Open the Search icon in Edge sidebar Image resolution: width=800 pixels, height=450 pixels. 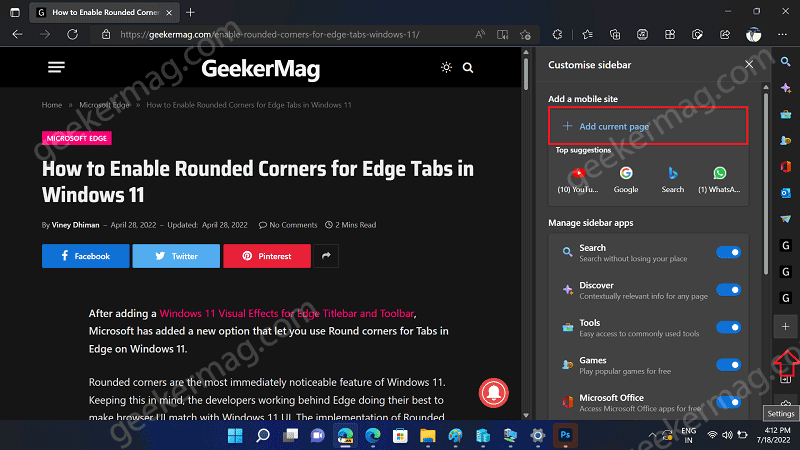click(x=786, y=62)
